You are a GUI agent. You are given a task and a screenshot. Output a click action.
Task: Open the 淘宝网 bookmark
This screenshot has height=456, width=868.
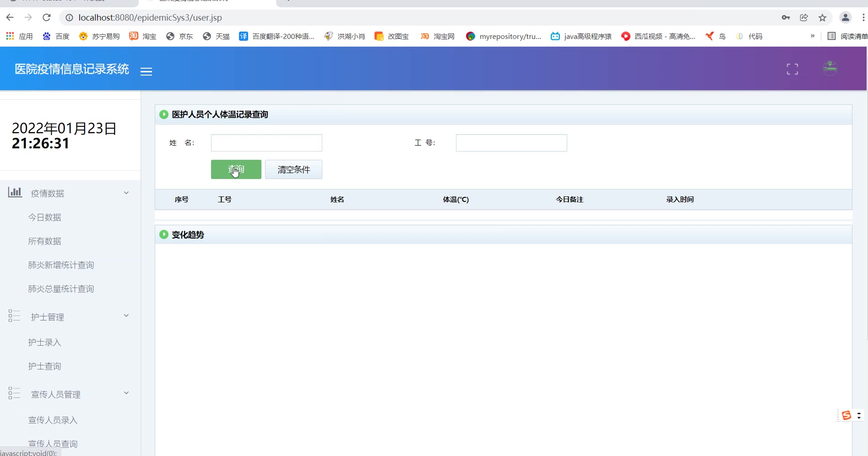(x=438, y=36)
